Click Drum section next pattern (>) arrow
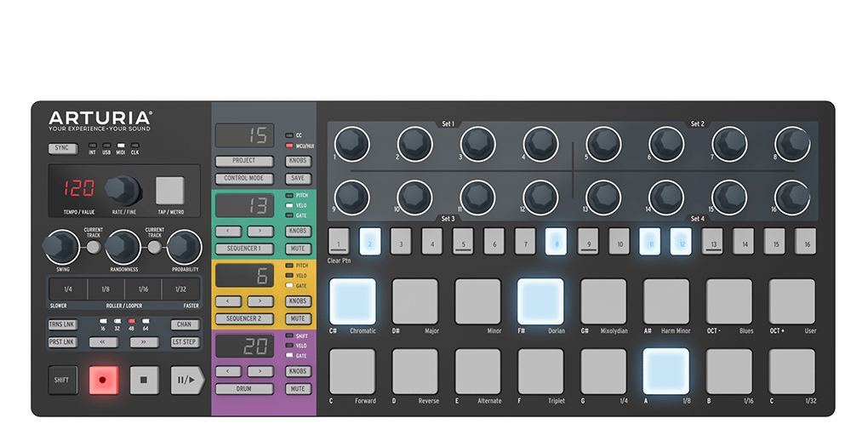Image resolution: width=868 pixels, height=441 pixels. (260, 371)
